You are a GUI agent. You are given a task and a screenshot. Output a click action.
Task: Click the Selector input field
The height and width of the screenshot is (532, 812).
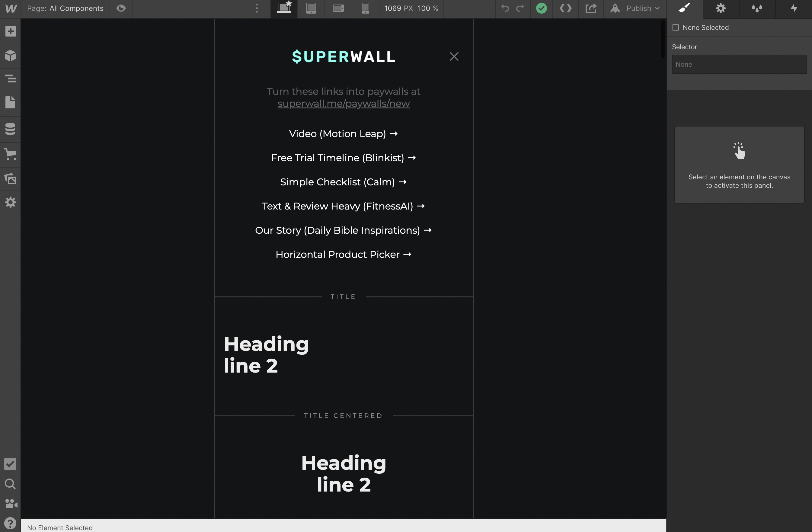point(739,65)
